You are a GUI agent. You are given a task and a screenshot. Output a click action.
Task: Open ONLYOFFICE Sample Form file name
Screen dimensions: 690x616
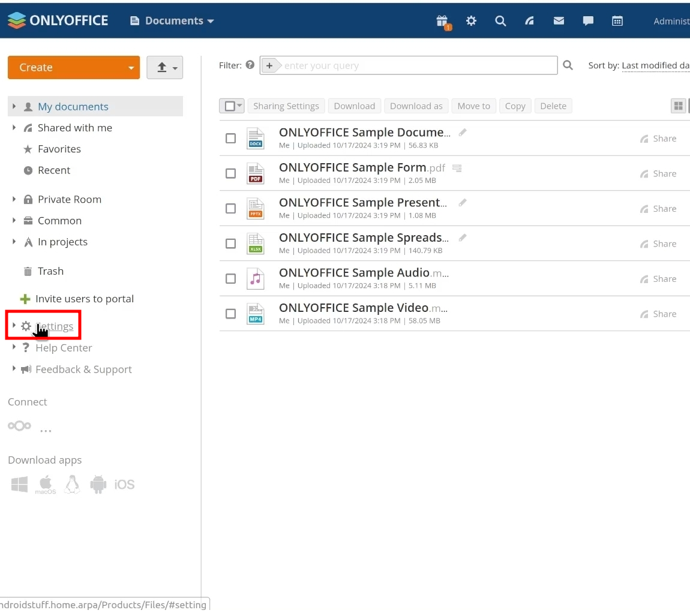pos(362,167)
